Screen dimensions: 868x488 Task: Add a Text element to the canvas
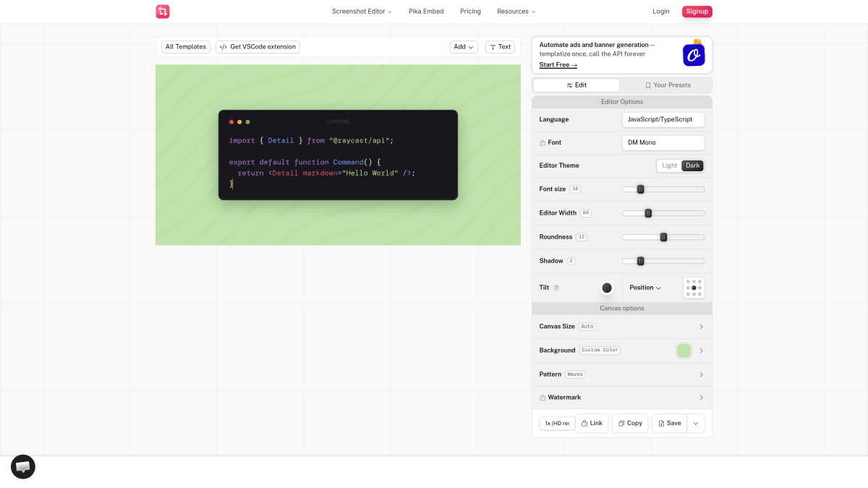[500, 47]
